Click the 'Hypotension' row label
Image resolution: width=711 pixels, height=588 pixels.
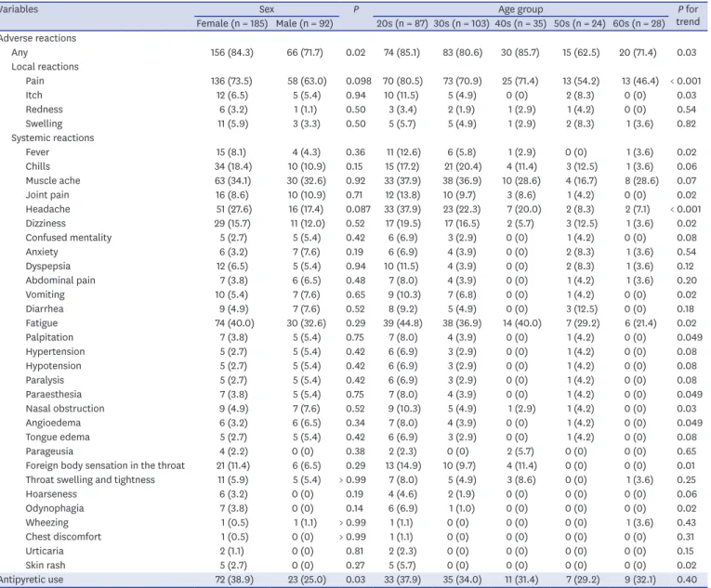(x=53, y=366)
